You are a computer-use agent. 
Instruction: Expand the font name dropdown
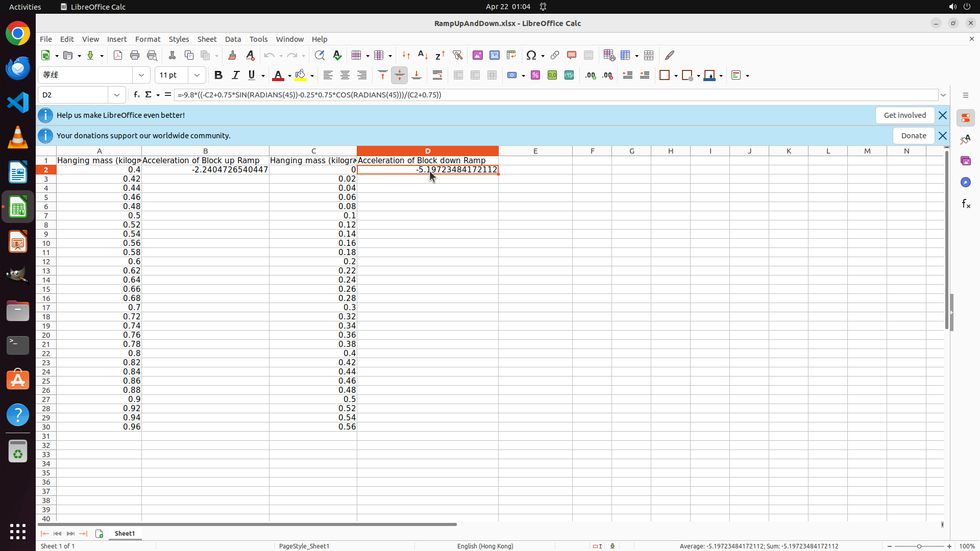[141, 76]
